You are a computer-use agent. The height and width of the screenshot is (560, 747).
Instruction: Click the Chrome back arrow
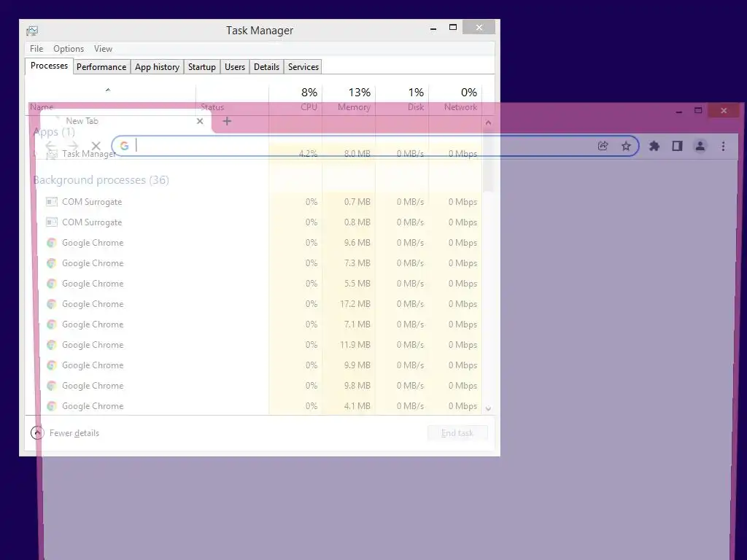click(50, 146)
